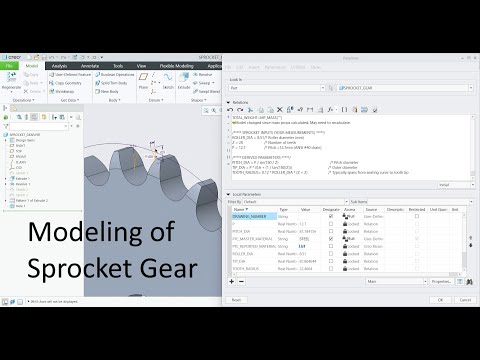Click the binoculars find icon in Relations dialog
Viewport: 480px width, 360px height.
click(x=469, y=282)
